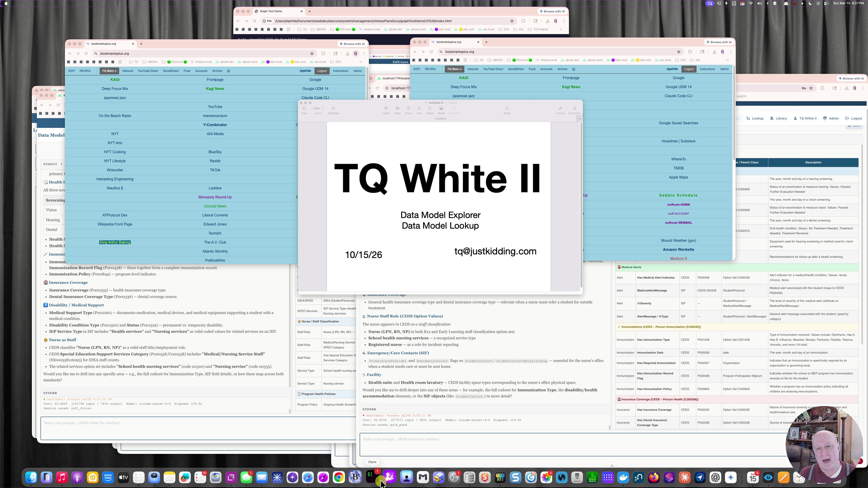Click EDIT in left bookmarksplus window

72,71
